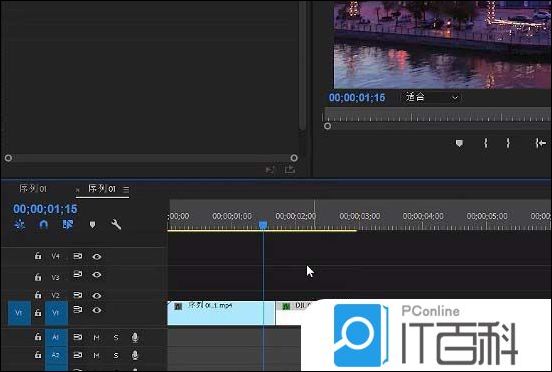The width and height of the screenshot is (552, 372).
Task: Toggle A2 track targeting button
Action: point(56,355)
